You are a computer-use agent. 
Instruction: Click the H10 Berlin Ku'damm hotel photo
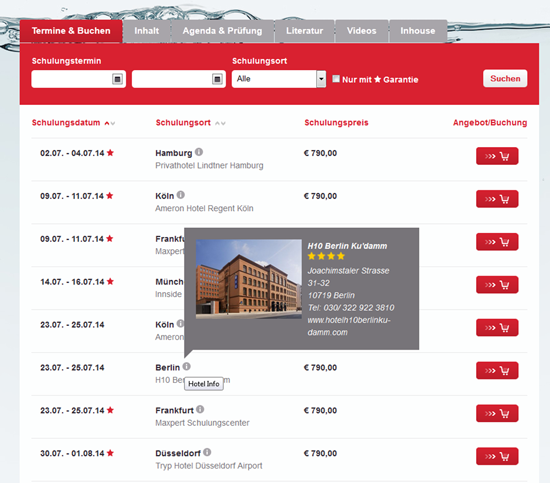[x=249, y=279]
